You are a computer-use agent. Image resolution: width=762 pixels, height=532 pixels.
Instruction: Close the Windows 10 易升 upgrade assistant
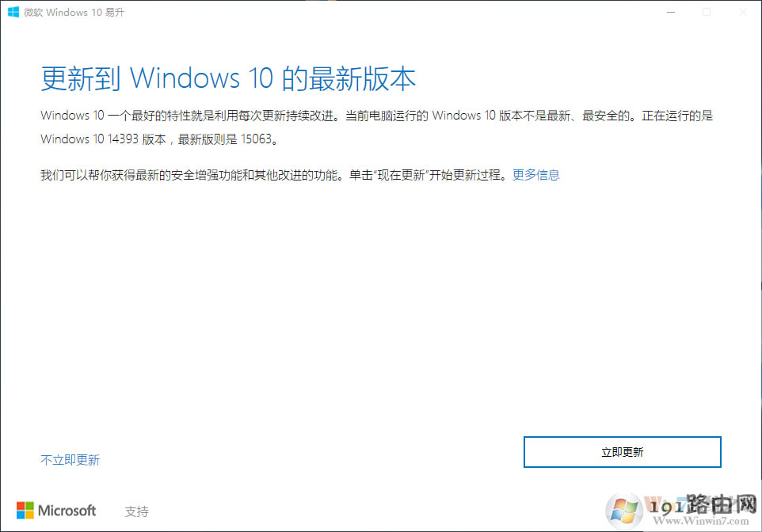743,12
